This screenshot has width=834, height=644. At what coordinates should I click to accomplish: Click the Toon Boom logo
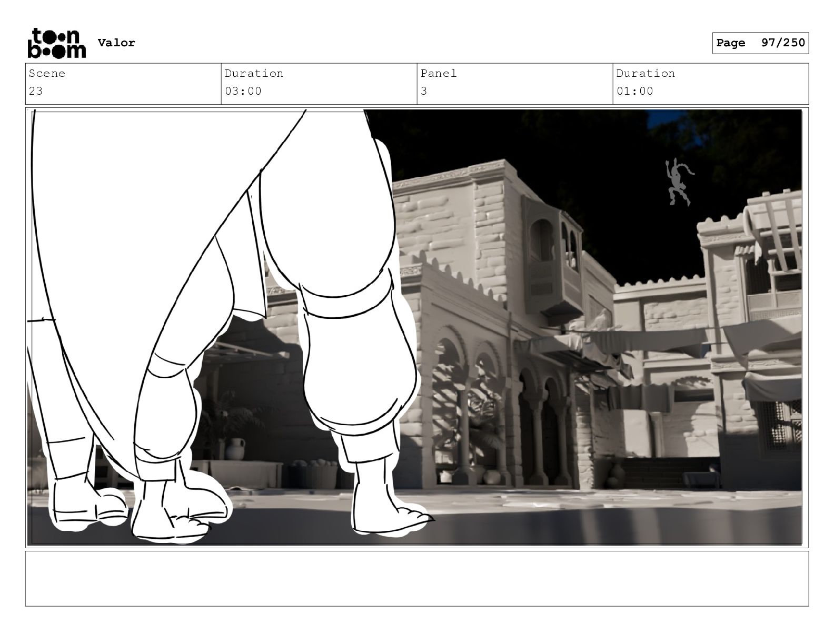point(56,43)
